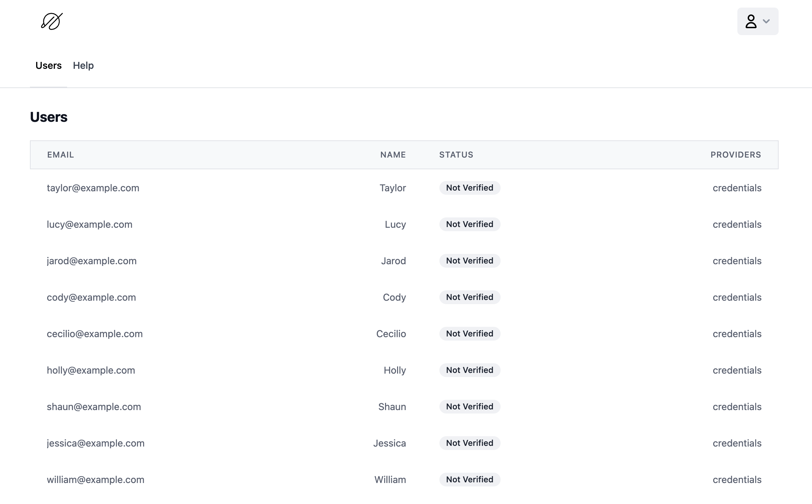The width and height of the screenshot is (812, 504).
Task: Click Holly's Not Verified badge
Action: coord(470,370)
